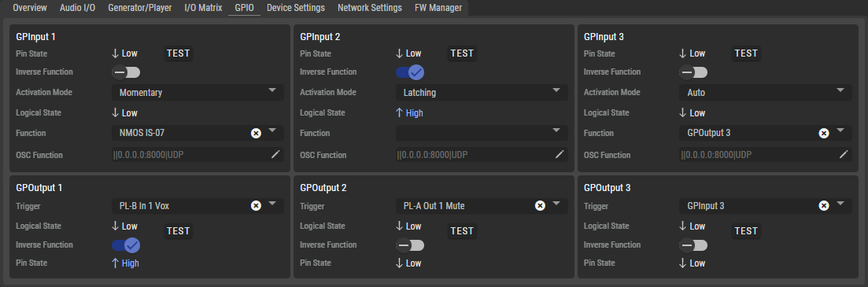This screenshot has width=868, height=287.
Task: Click the NMOS IS-07 function value
Action: [142, 133]
